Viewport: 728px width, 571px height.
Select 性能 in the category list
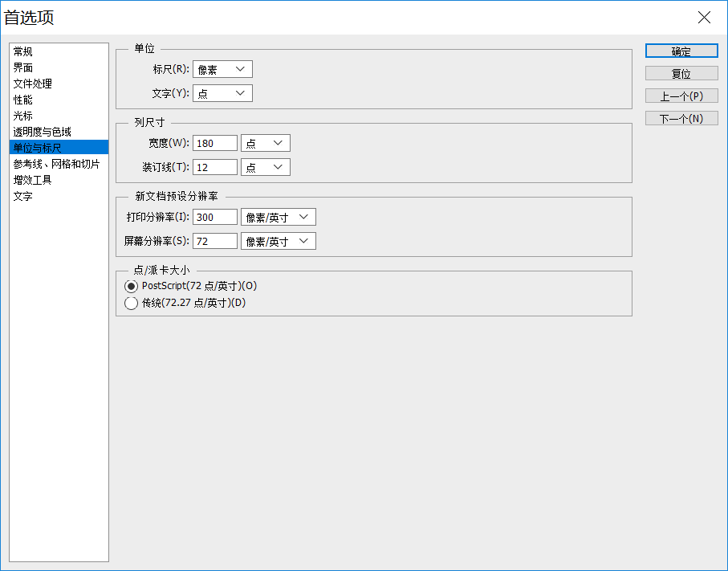(x=59, y=100)
